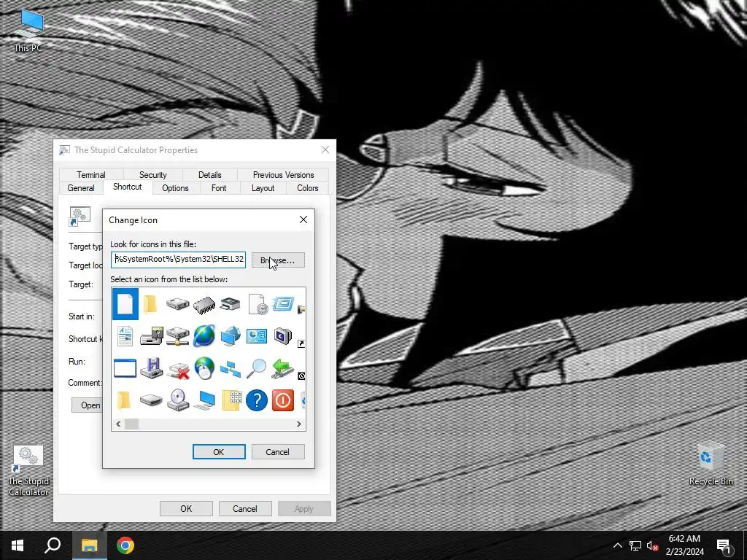The image size is (747, 560).
Task: Confirm with OK in Change Icon dialog
Action: pyautogui.click(x=219, y=452)
